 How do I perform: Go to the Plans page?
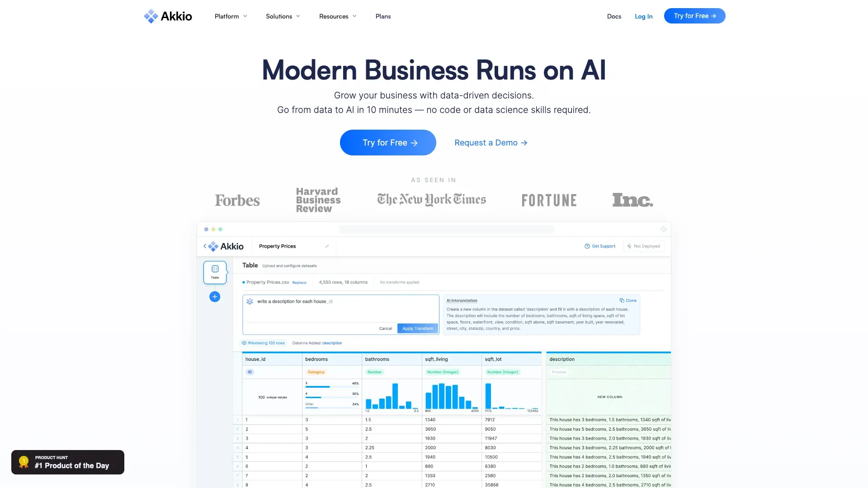click(x=383, y=16)
